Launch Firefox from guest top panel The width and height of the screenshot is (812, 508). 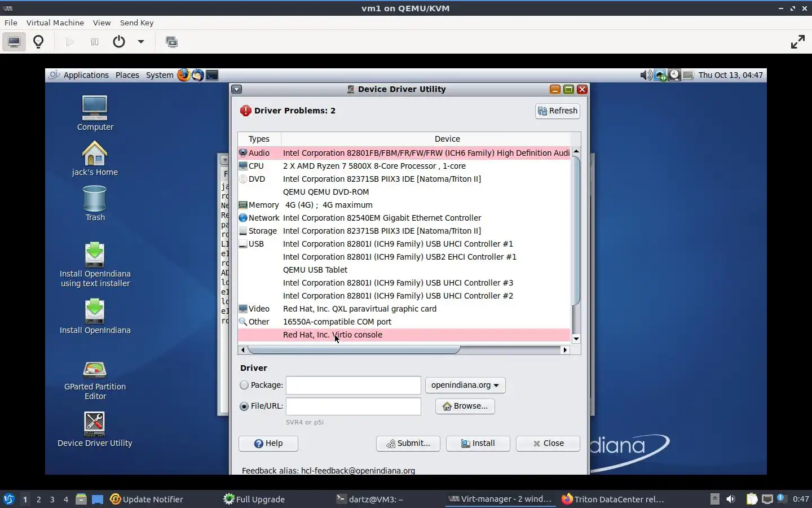(183, 75)
